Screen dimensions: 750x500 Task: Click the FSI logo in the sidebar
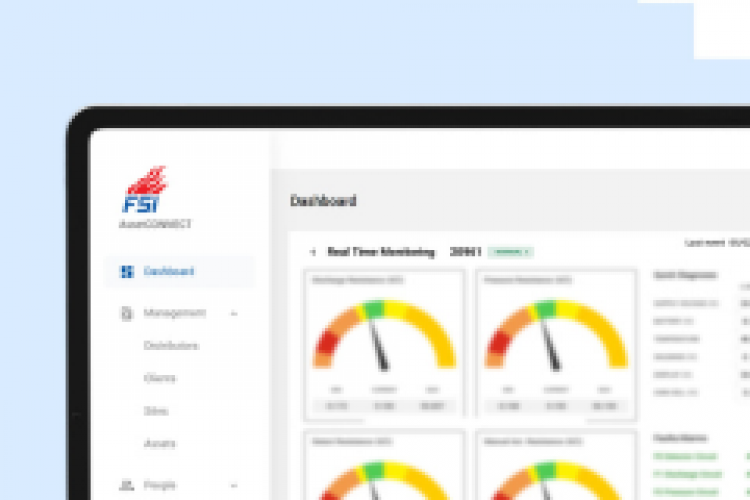(144, 189)
